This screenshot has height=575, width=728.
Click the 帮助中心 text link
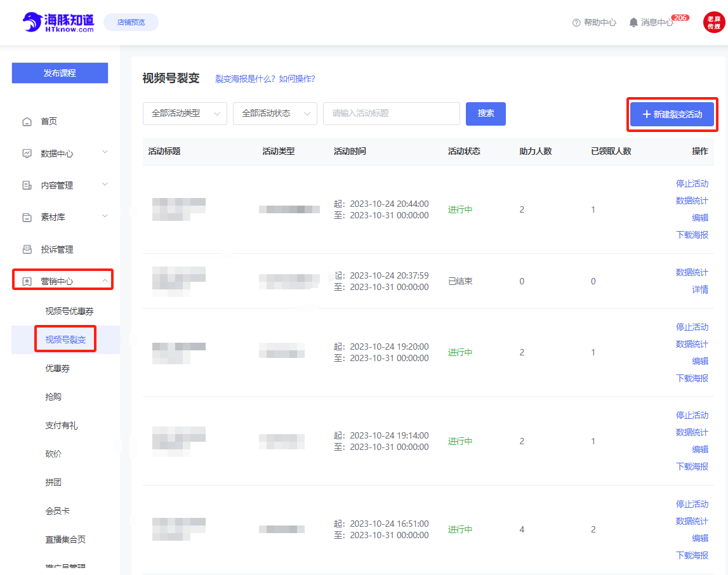tap(600, 22)
